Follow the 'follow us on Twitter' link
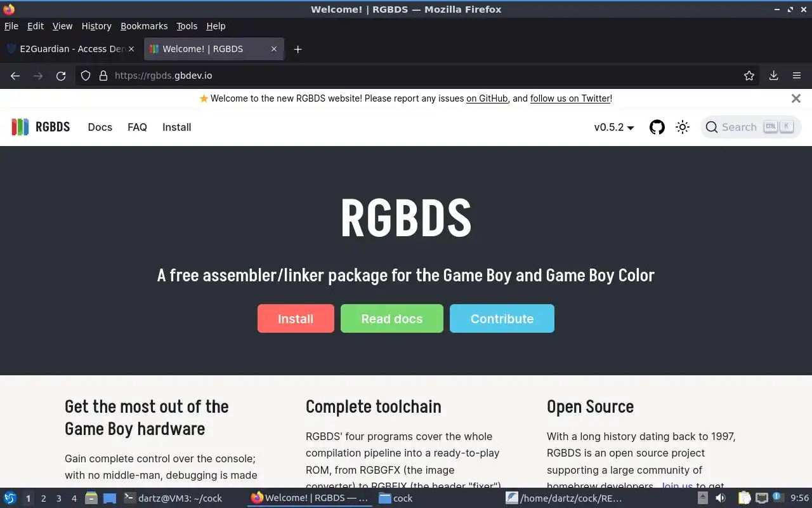 pos(570,98)
